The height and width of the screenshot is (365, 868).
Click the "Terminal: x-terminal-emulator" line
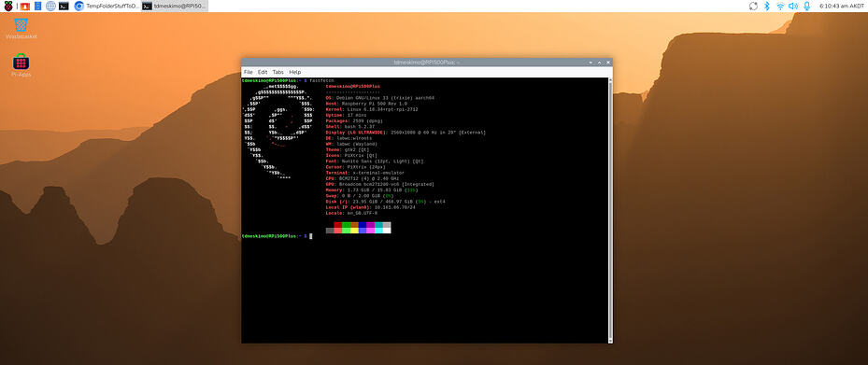coord(364,173)
